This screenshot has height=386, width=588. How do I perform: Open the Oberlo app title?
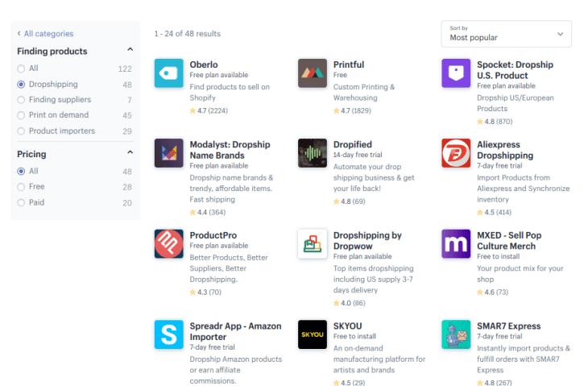[204, 64]
